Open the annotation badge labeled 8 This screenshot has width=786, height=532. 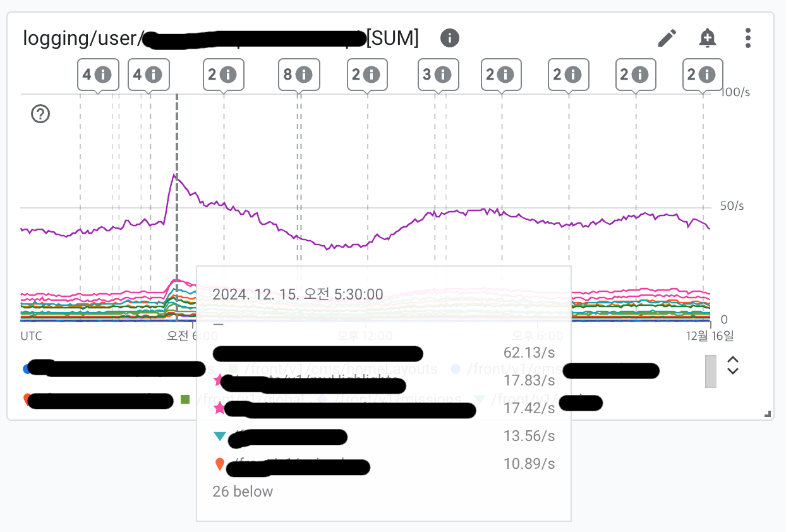coord(299,75)
